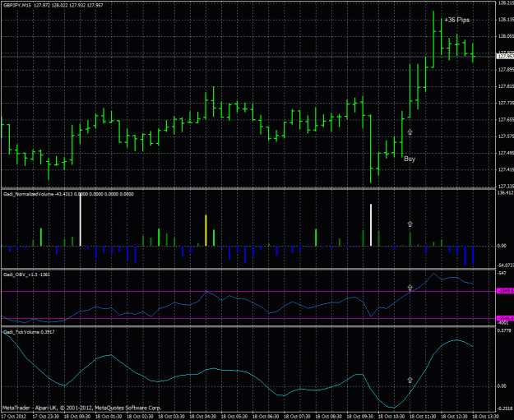Screen dimensions: 514x420
Task: Select the upper magenta horizontal line in OBV
Action: 248,291
